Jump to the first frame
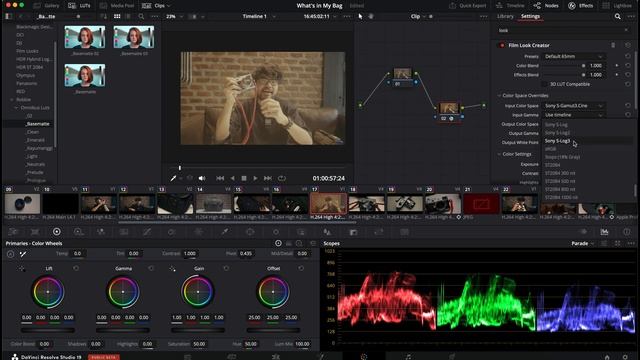 220,178
